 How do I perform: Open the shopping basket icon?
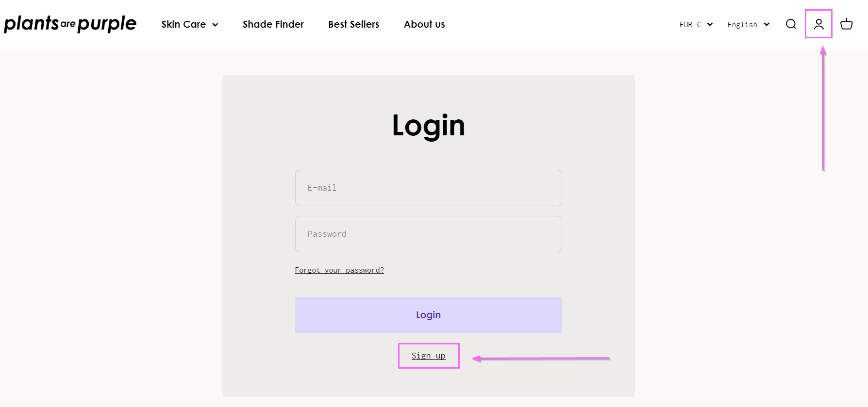pos(846,24)
